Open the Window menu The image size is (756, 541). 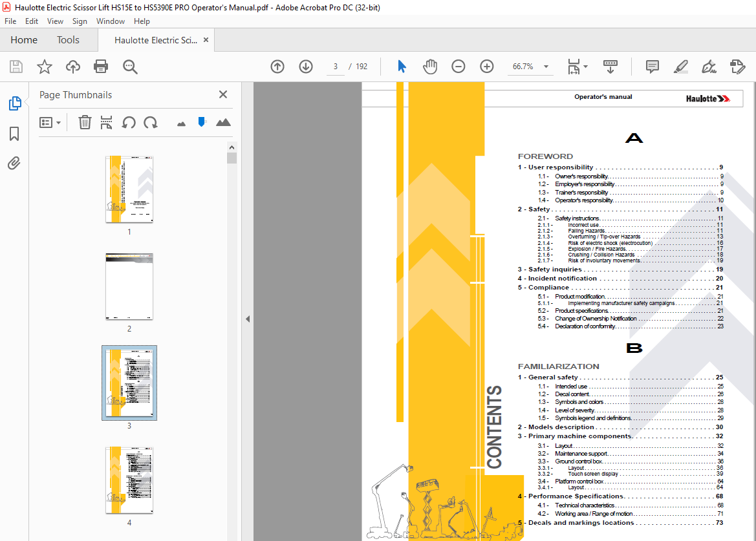pyautogui.click(x=111, y=21)
